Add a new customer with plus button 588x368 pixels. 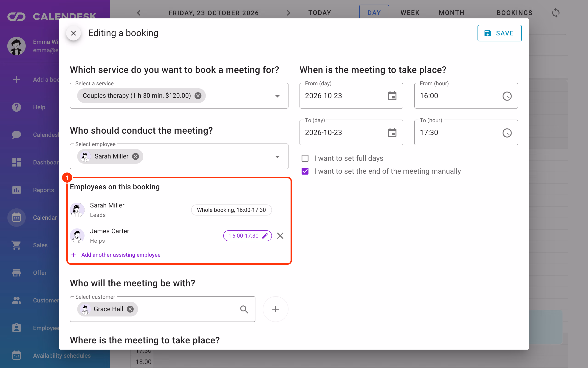click(276, 309)
